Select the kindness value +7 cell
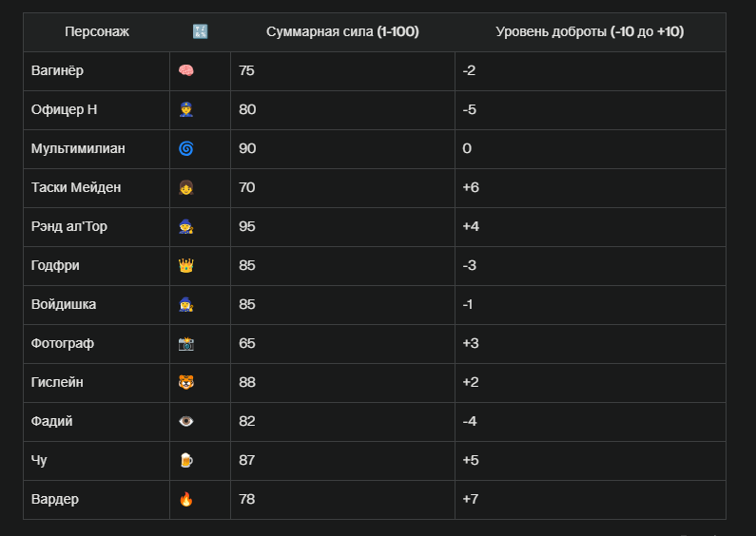The width and height of the screenshot is (756, 536). tap(591, 499)
